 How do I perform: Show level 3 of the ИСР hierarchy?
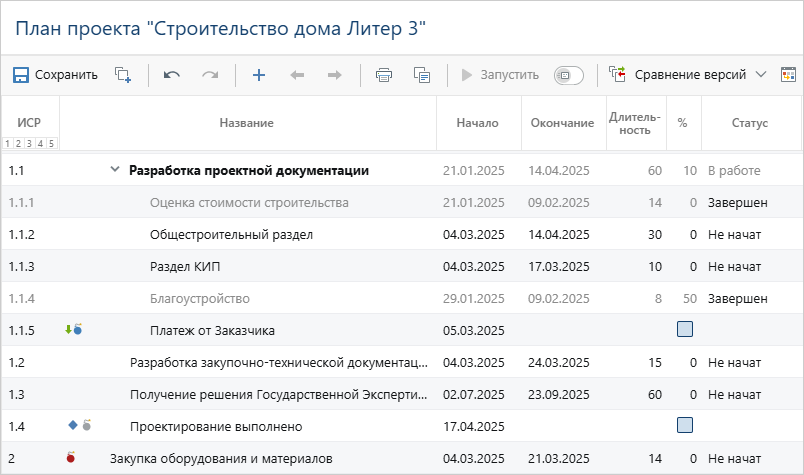tap(30, 144)
